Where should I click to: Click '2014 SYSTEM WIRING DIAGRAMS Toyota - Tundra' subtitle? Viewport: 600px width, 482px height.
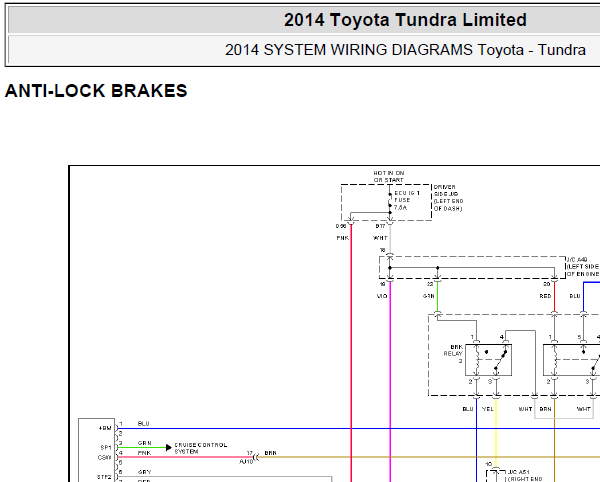[x=405, y=50]
